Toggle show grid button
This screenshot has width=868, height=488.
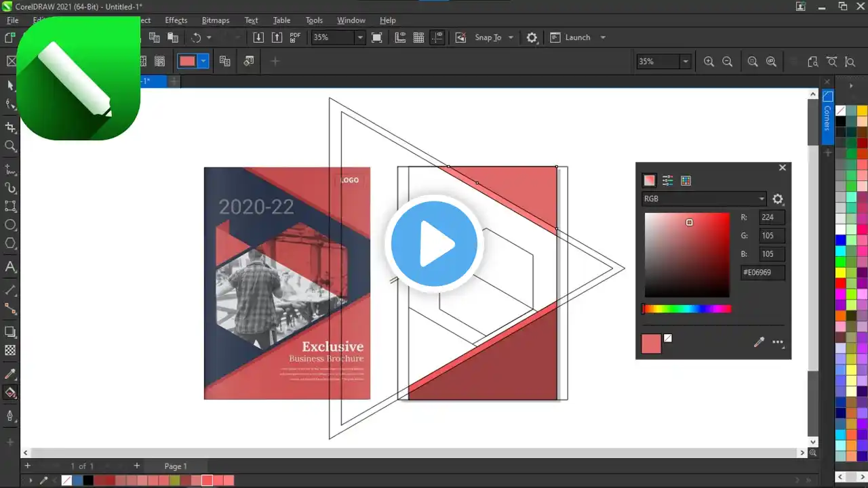click(418, 37)
